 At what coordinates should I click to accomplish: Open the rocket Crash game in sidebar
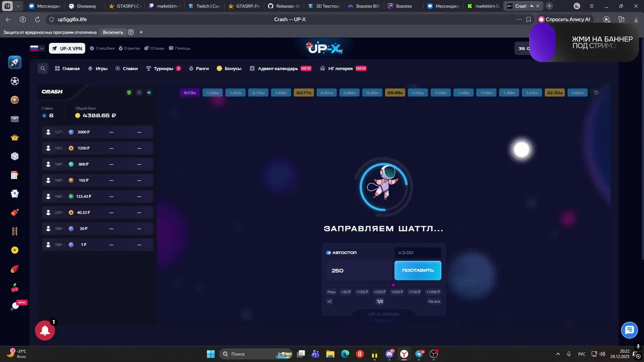pos(15,62)
